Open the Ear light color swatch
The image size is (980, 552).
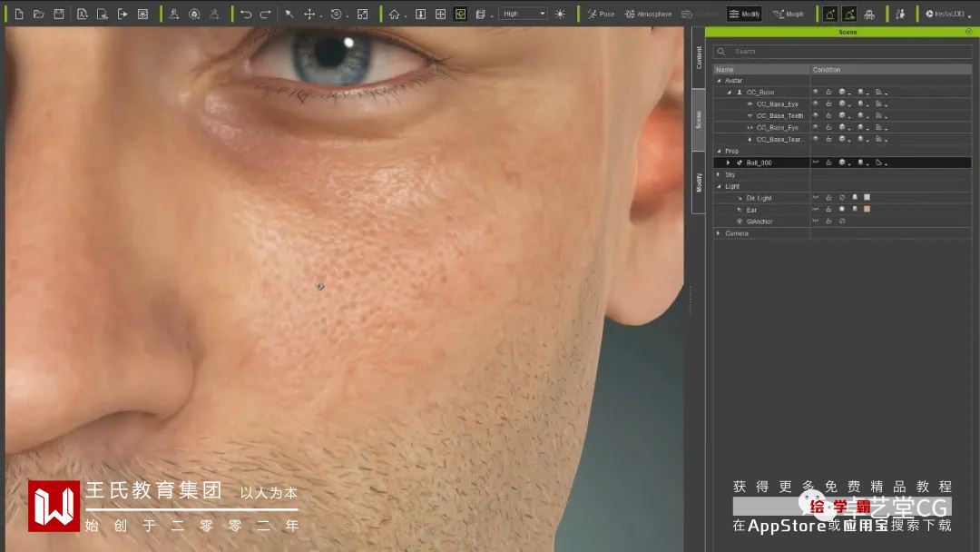click(867, 210)
